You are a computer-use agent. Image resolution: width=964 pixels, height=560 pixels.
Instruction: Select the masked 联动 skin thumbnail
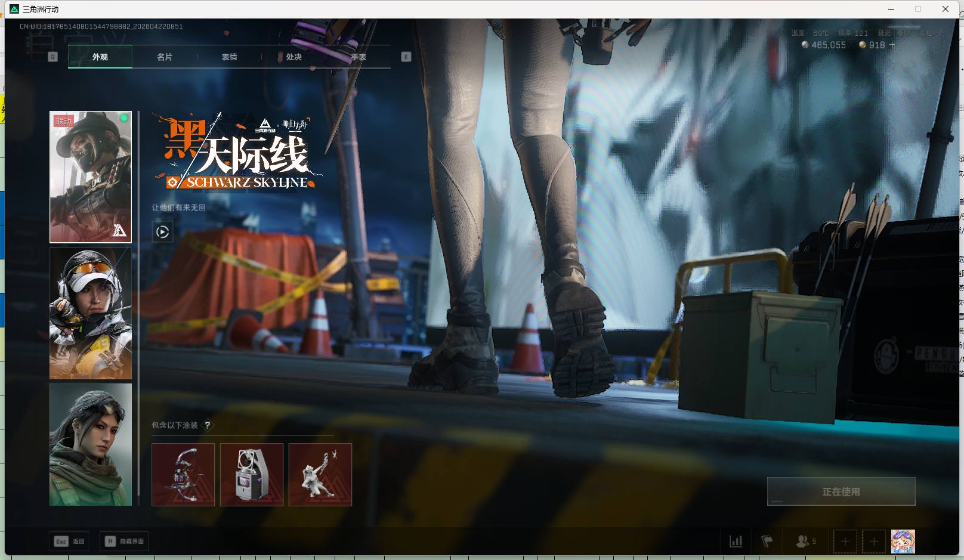[x=91, y=177]
